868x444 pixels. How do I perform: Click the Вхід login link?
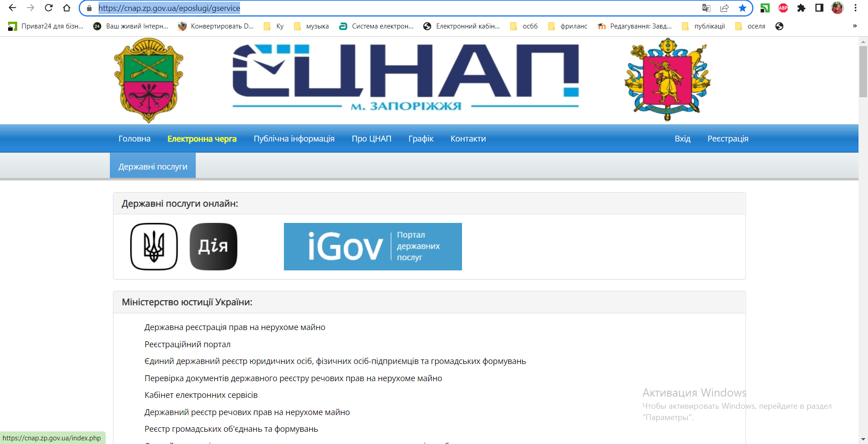(x=682, y=139)
